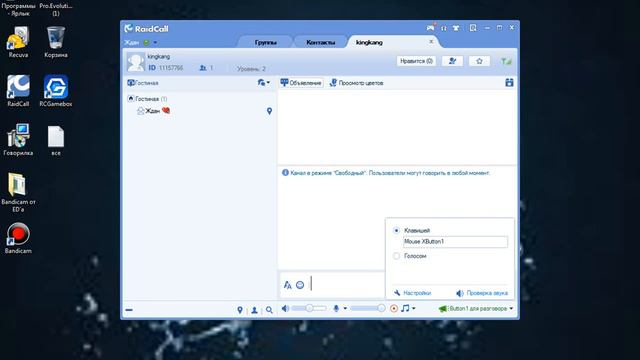
Task: Close the kingkang tab
Action: click(431, 42)
